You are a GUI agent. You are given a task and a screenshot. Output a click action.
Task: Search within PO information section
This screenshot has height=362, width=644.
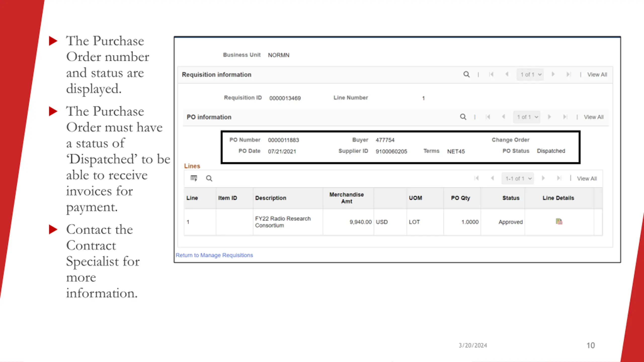click(x=463, y=117)
